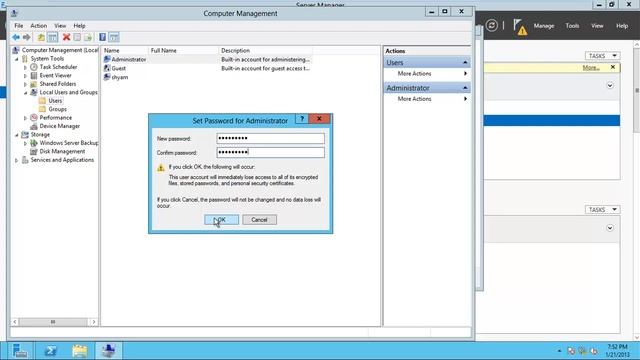Collapse the System Tools tree node

(17, 59)
